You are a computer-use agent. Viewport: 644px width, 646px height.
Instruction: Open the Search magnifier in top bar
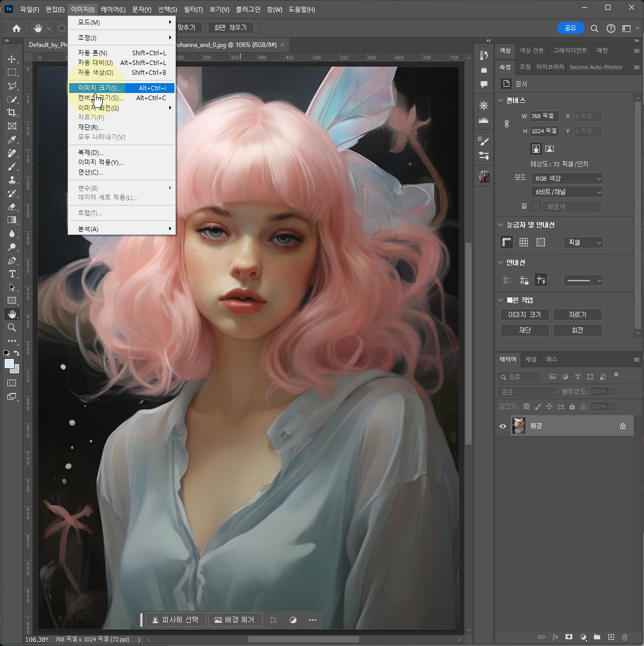click(594, 28)
